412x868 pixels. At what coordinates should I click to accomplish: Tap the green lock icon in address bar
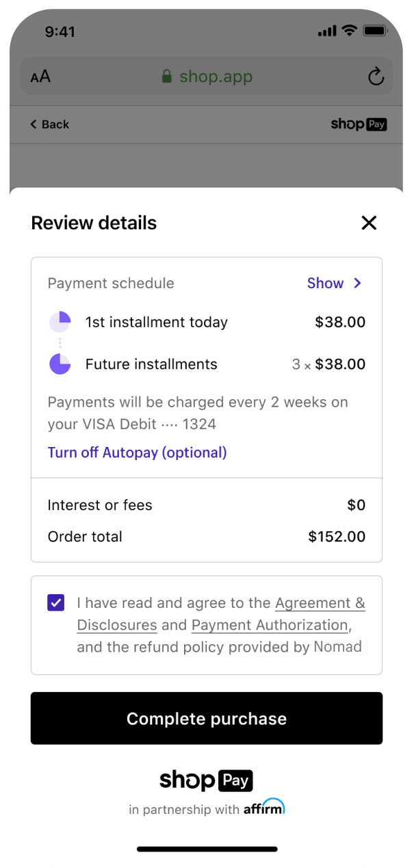(x=166, y=76)
